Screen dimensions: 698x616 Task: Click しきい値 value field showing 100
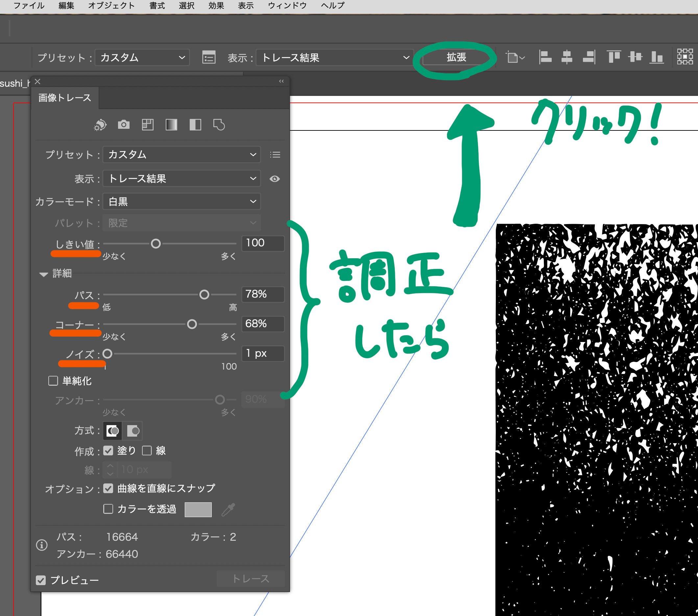(263, 243)
